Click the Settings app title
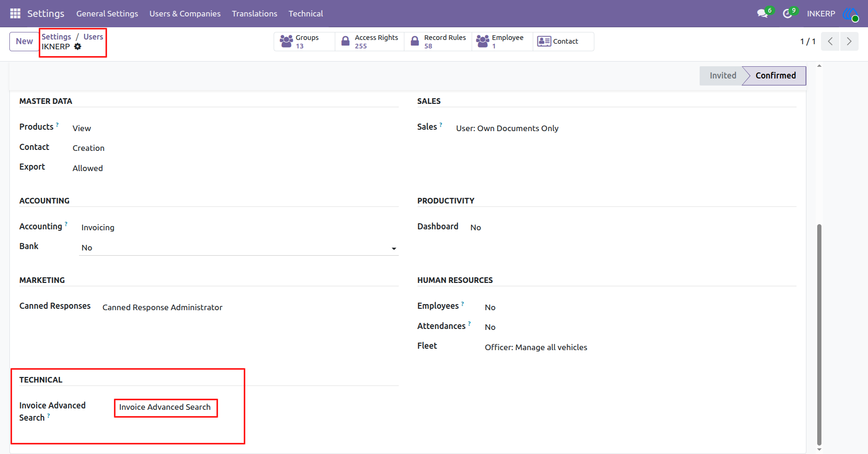The width and height of the screenshot is (868, 454). tap(46, 14)
